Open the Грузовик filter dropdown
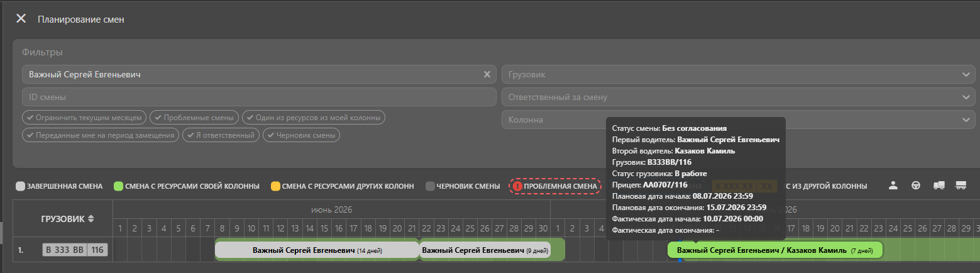This screenshot has width=980, height=273. pyautogui.click(x=739, y=75)
